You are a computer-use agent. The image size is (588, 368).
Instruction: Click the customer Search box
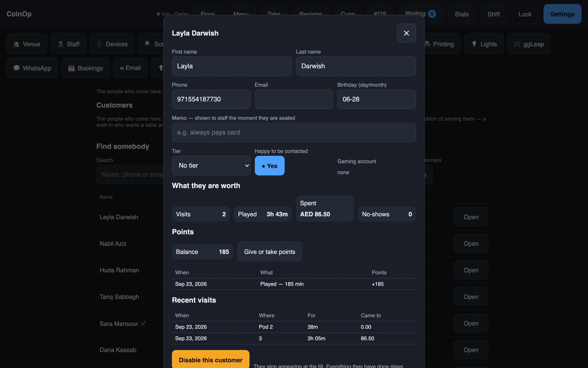130,175
